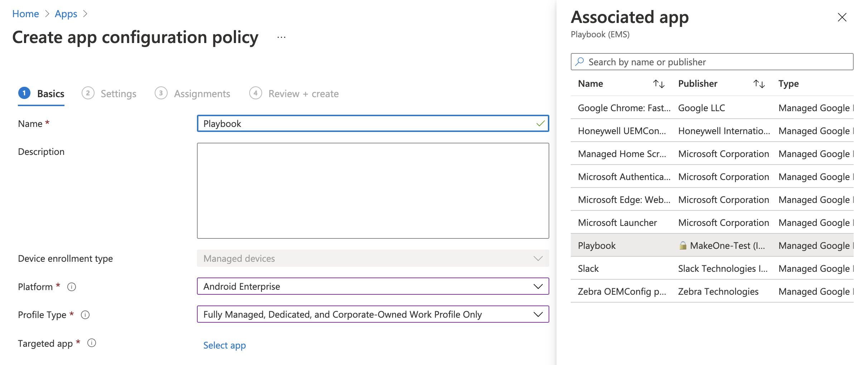Go to the Review + create step
The height and width of the screenshot is (365, 868).
click(x=294, y=94)
